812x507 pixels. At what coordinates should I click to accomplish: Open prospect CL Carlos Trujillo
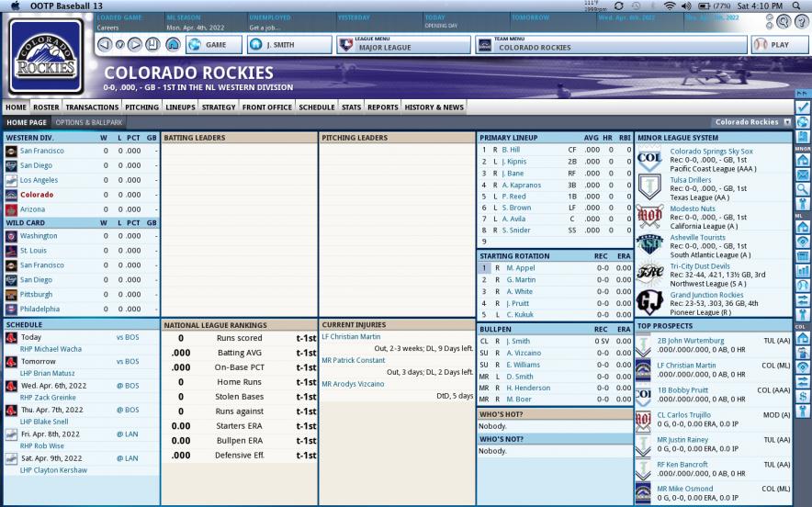tap(683, 415)
